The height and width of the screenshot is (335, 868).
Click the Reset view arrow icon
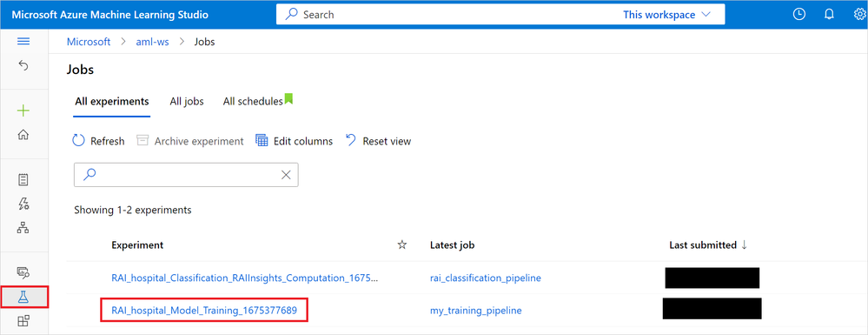coord(350,140)
